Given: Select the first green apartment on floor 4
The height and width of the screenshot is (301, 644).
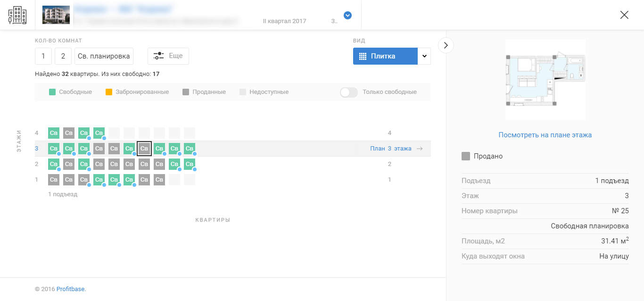Looking at the screenshot, I should (x=54, y=133).
